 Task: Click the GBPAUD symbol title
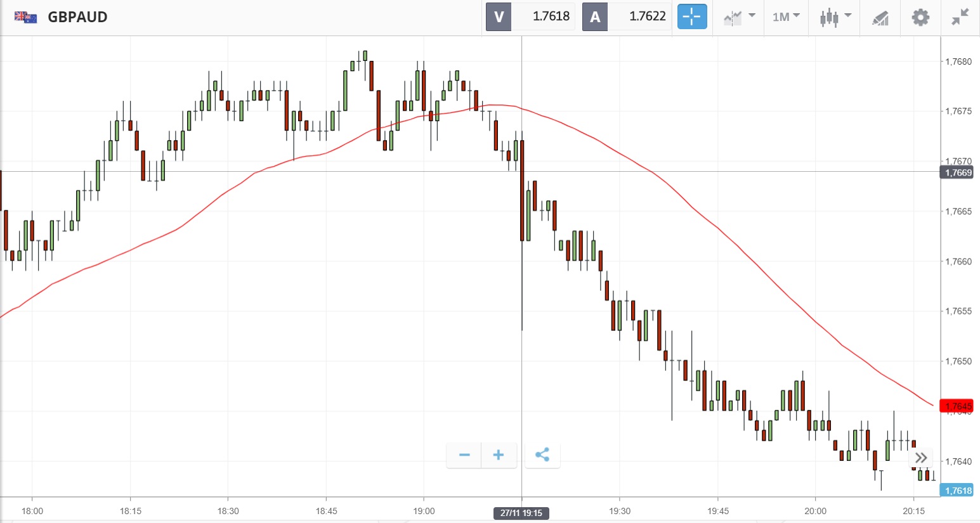pos(77,17)
